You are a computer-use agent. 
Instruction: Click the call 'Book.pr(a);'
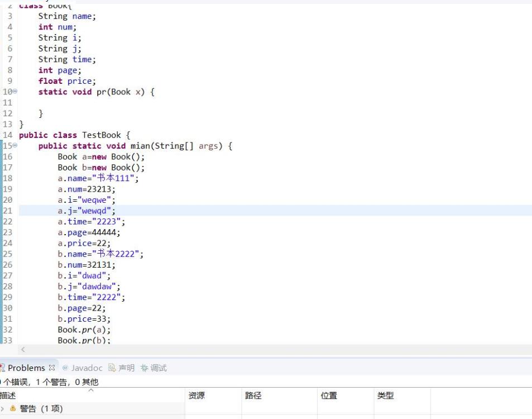[84, 330]
